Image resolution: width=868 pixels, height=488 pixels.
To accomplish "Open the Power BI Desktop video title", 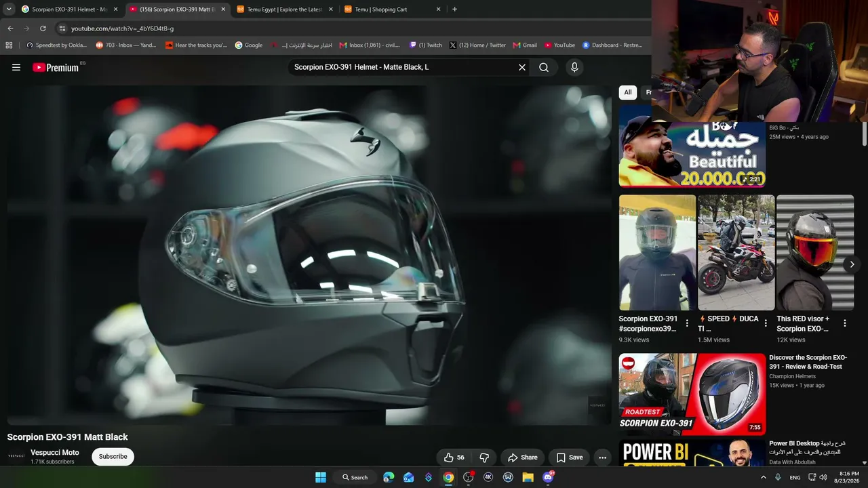I will (808, 447).
